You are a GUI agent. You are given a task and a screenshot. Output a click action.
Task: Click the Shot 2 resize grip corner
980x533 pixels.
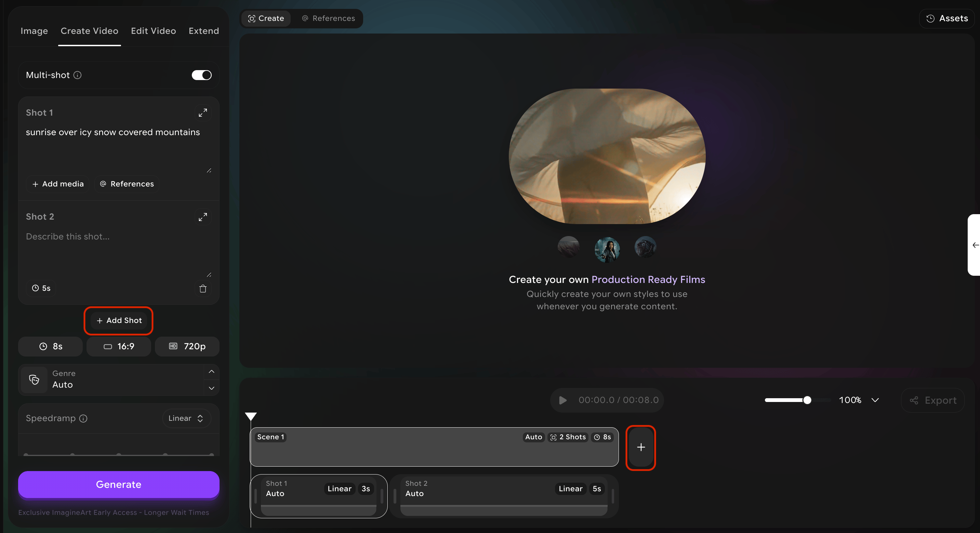pos(209,274)
